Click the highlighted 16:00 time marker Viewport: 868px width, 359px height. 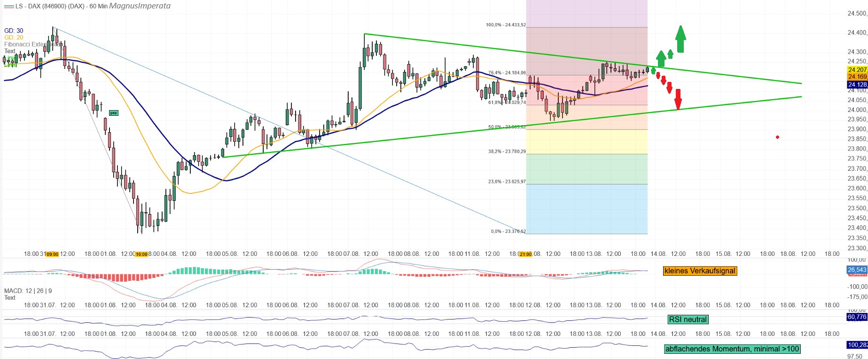(141, 254)
